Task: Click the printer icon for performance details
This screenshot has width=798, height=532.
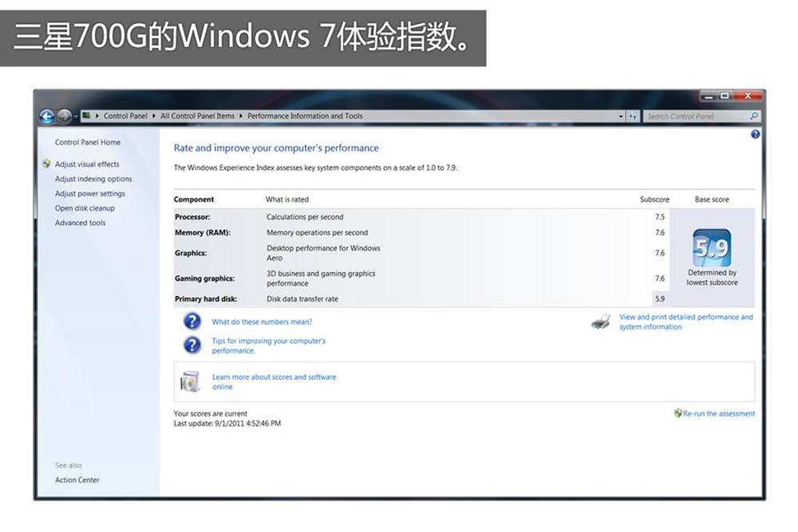Action: click(x=600, y=322)
